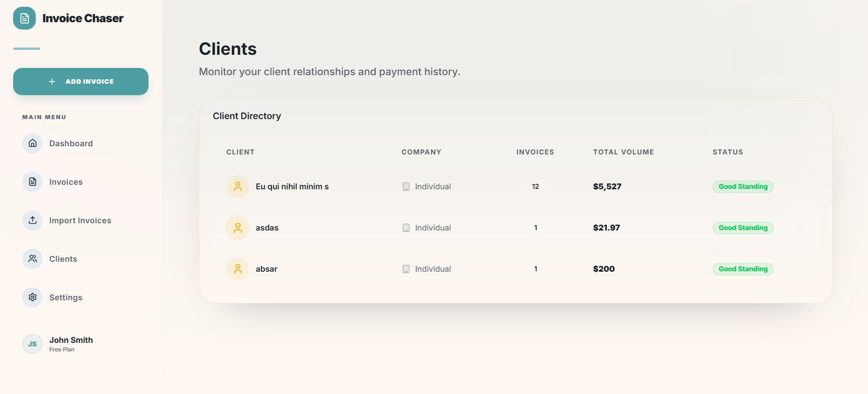
Task: Click the Clients people icon in sidebar
Action: [x=33, y=259]
